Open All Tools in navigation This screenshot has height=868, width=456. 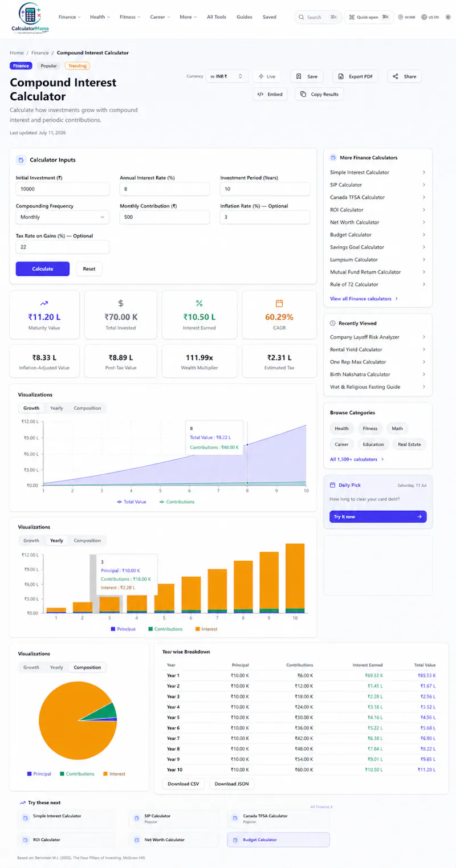217,17
